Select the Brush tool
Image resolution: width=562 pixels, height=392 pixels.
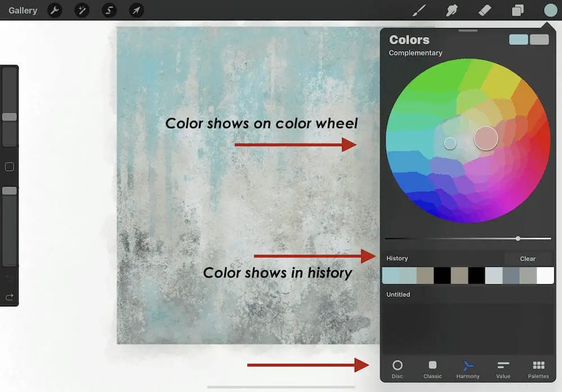coord(419,11)
